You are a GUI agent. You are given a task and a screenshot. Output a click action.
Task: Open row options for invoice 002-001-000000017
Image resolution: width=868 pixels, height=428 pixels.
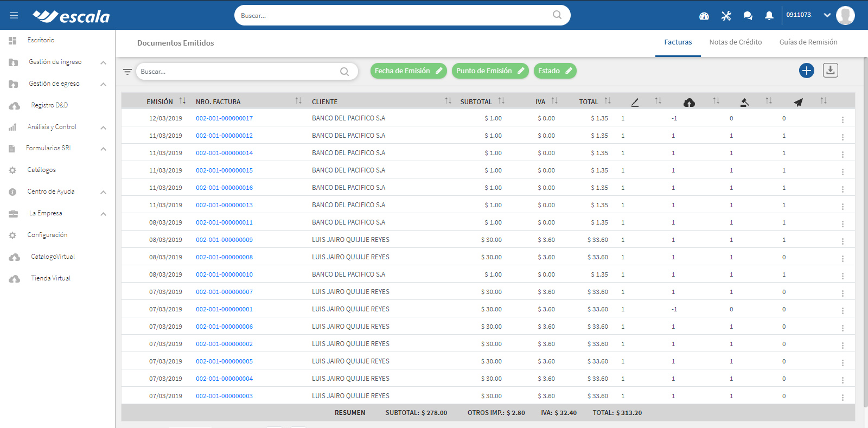(843, 119)
